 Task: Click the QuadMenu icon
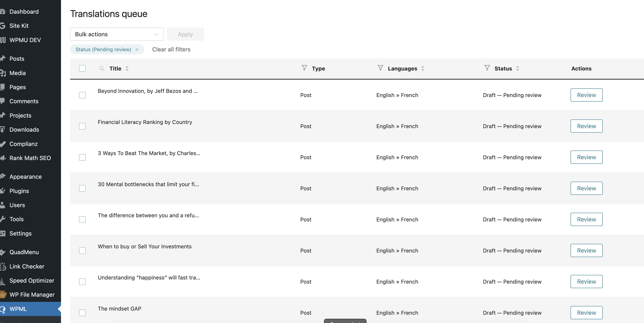[2, 252]
